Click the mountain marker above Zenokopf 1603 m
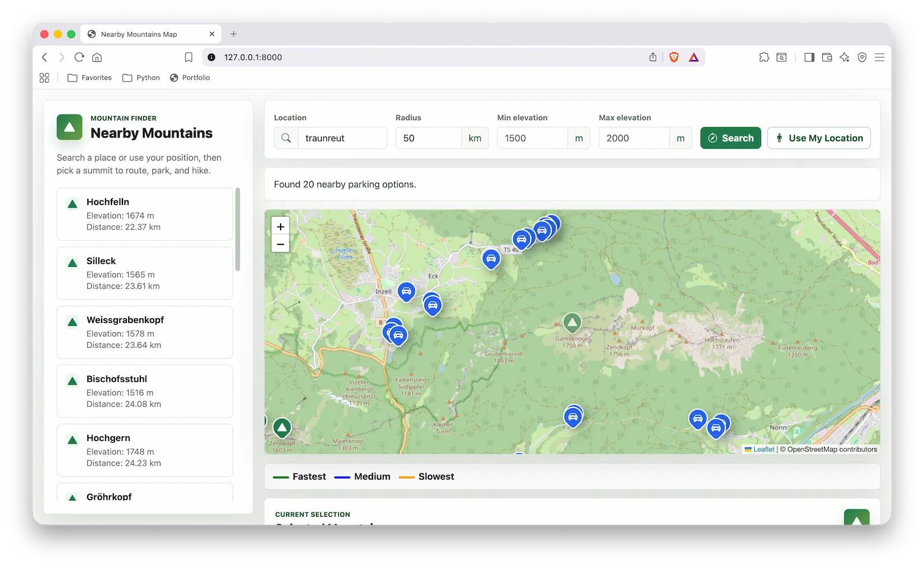This screenshot has width=924, height=568. (x=282, y=428)
